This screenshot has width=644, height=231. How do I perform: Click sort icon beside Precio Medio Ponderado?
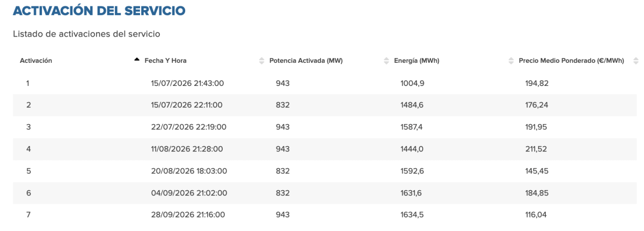[x=511, y=61]
